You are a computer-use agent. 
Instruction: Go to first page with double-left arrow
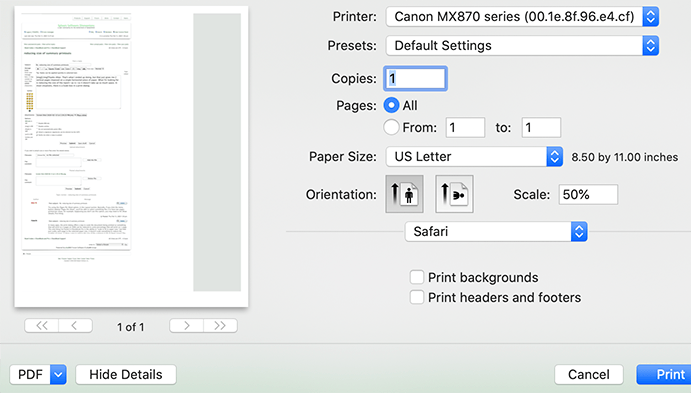point(41,326)
